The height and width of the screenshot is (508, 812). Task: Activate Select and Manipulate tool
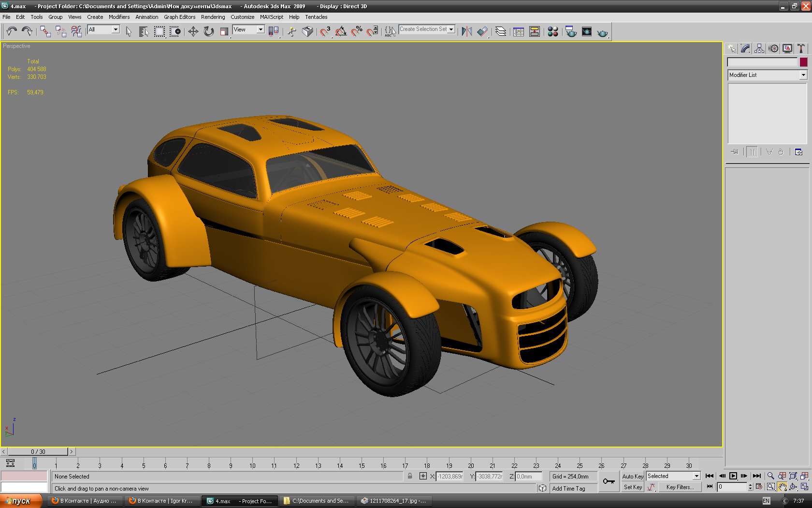292,31
